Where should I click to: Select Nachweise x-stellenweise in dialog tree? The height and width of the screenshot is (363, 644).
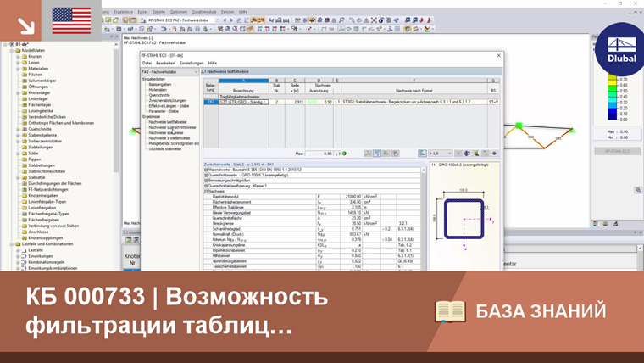(169, 138)
